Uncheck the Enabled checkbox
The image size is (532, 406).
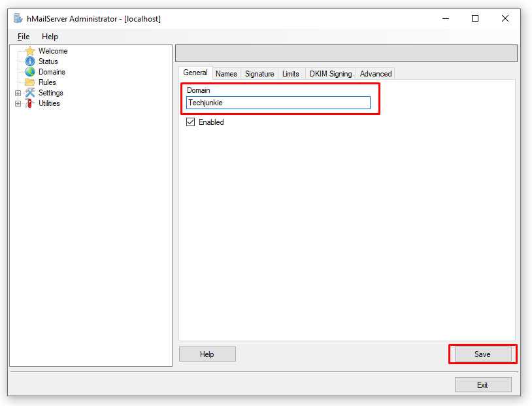(x=191, y=122)
